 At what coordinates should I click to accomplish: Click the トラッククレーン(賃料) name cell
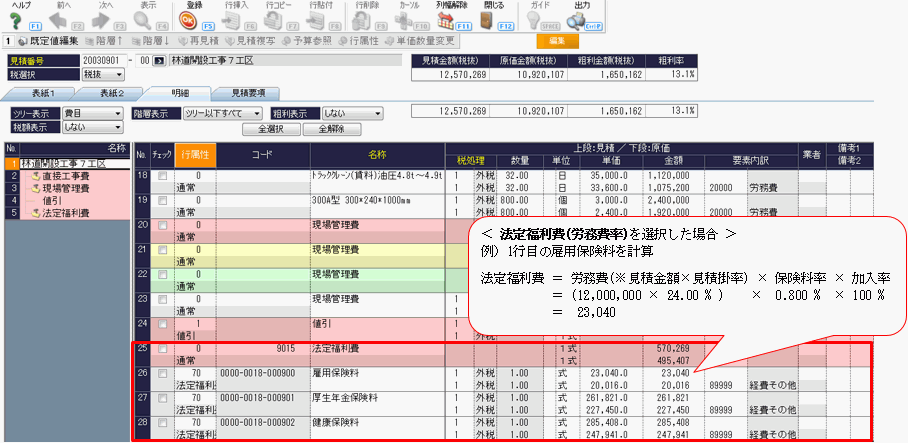coord(378,175)
